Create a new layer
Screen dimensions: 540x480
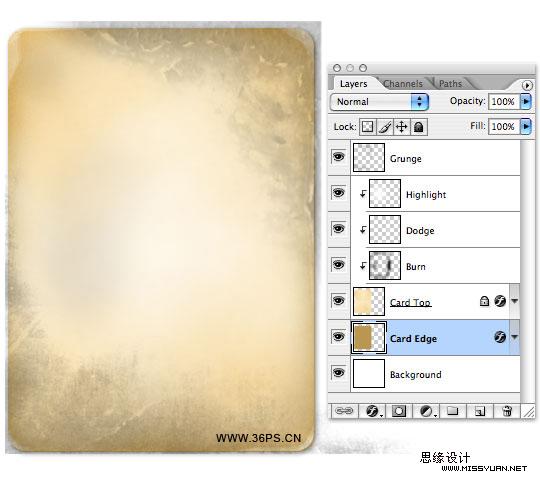pyautogui.click(x=480, y=411)
